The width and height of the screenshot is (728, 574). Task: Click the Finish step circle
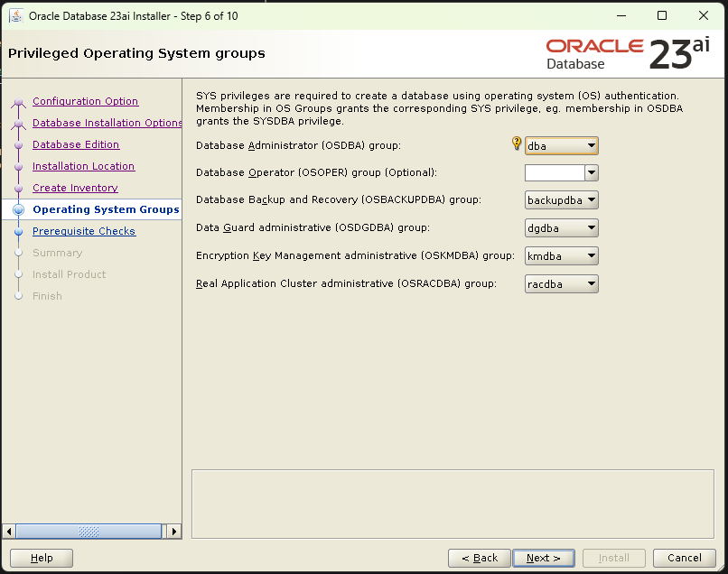(x=18, y=296)
